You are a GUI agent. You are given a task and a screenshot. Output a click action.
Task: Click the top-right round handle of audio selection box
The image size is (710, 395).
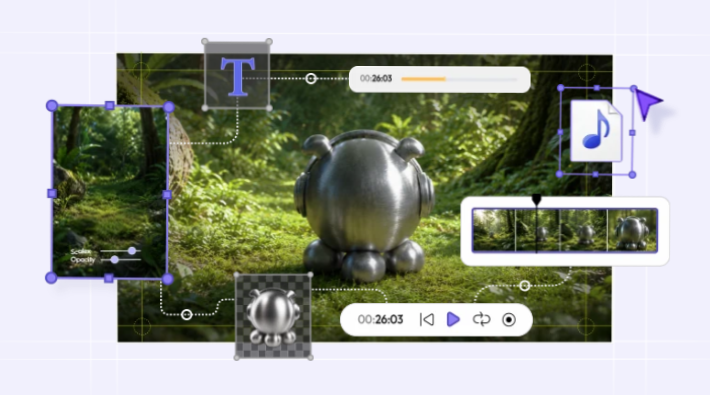point(633,88)
